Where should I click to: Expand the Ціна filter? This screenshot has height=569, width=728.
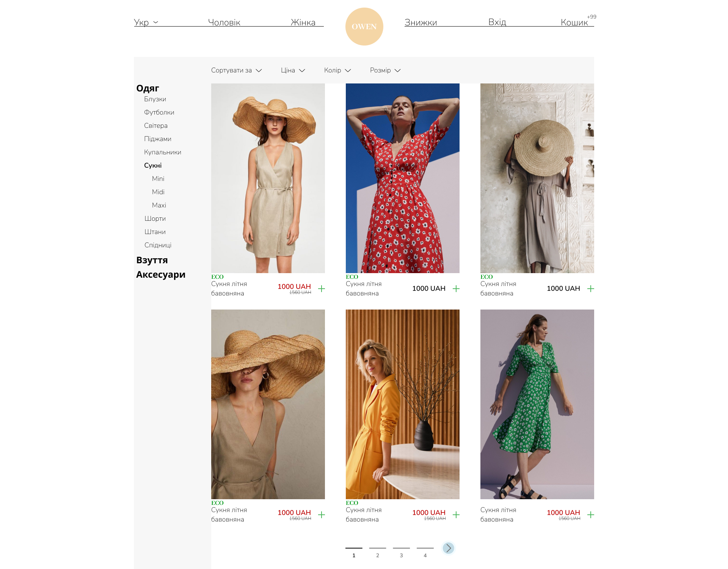[293, 71]
